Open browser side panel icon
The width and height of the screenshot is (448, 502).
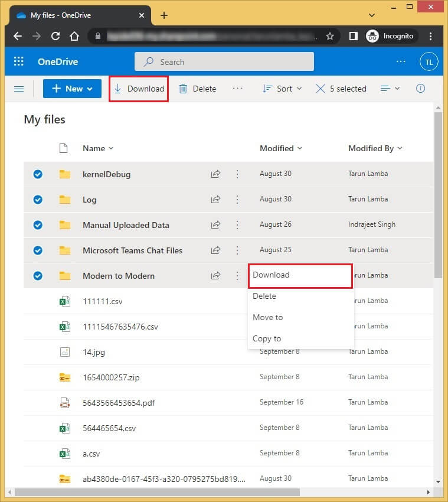[354, 36]
